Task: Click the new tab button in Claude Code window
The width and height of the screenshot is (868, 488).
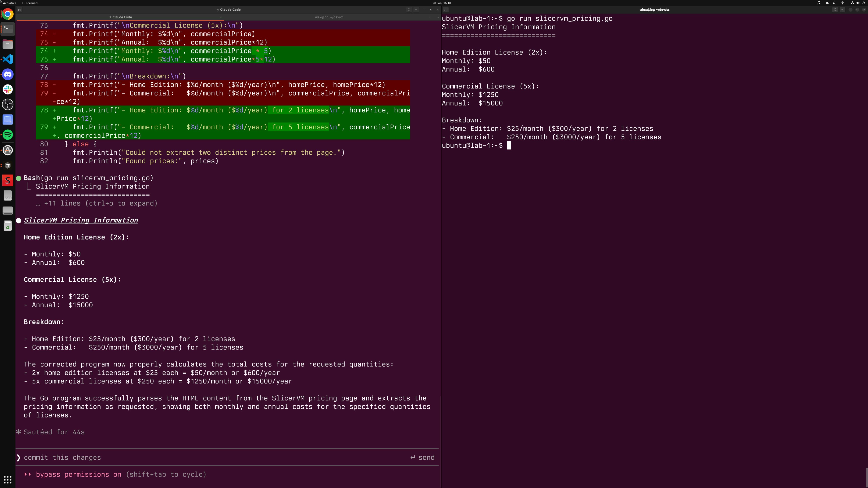Action: pos(19,10)
